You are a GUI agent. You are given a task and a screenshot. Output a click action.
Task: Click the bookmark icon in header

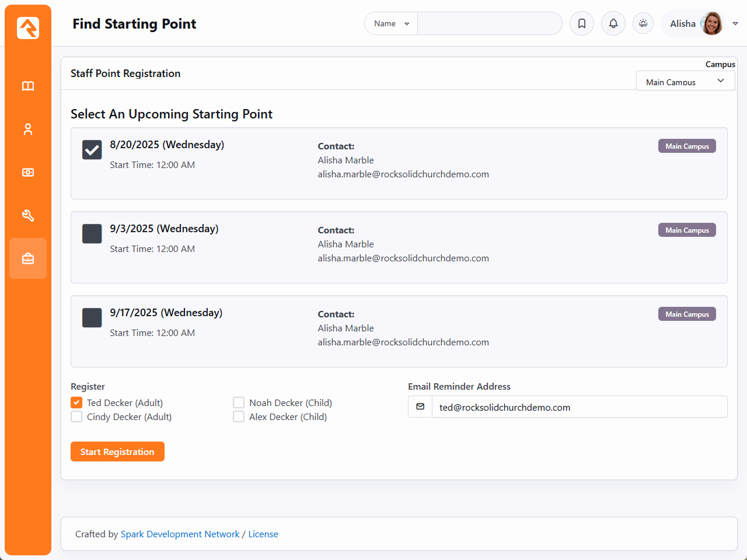(x=582, y=23)
